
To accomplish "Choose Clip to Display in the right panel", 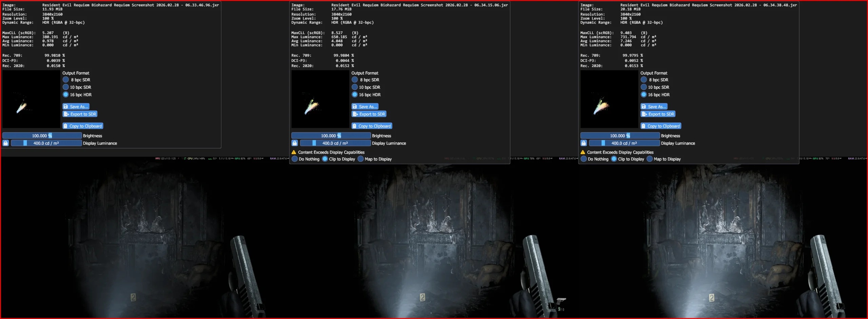I will tap(614, 159).
